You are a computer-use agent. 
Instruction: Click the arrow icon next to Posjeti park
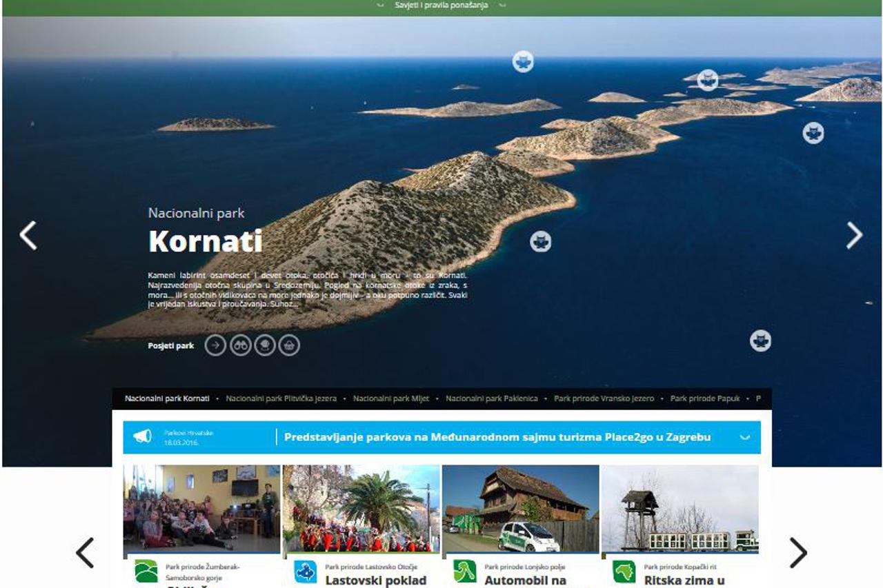215,345
